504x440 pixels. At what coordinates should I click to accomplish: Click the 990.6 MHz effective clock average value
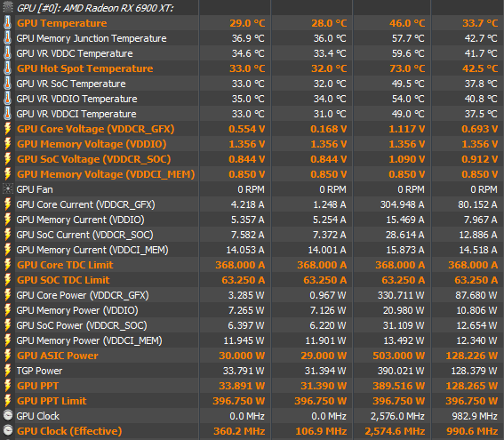click(472, 431)
